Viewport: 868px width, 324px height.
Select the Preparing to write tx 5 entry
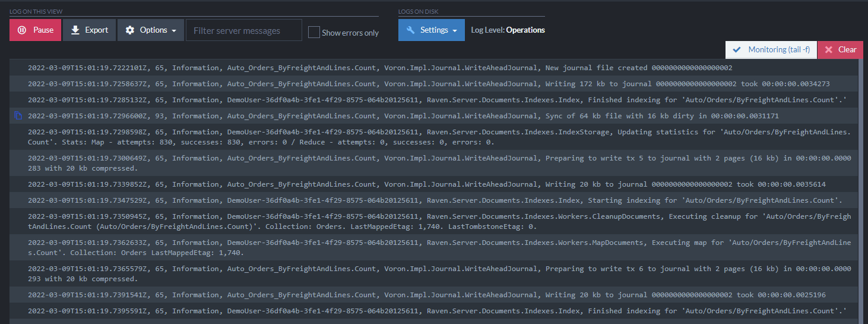point(434,163)
